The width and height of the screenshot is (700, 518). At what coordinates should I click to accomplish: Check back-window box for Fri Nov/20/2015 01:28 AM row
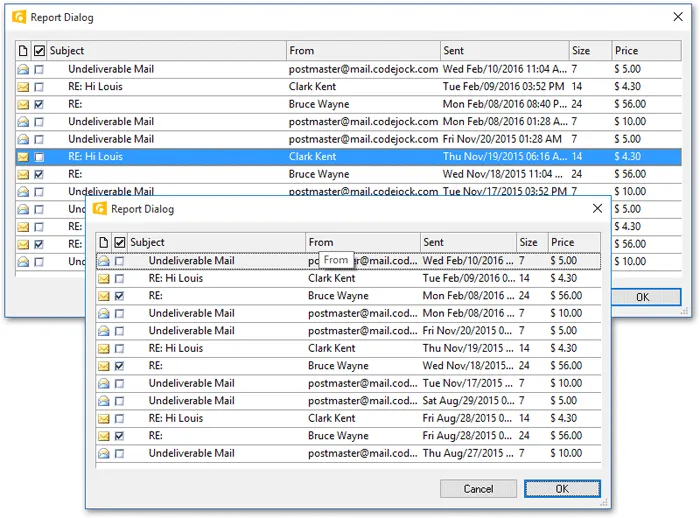click(39, 140)
